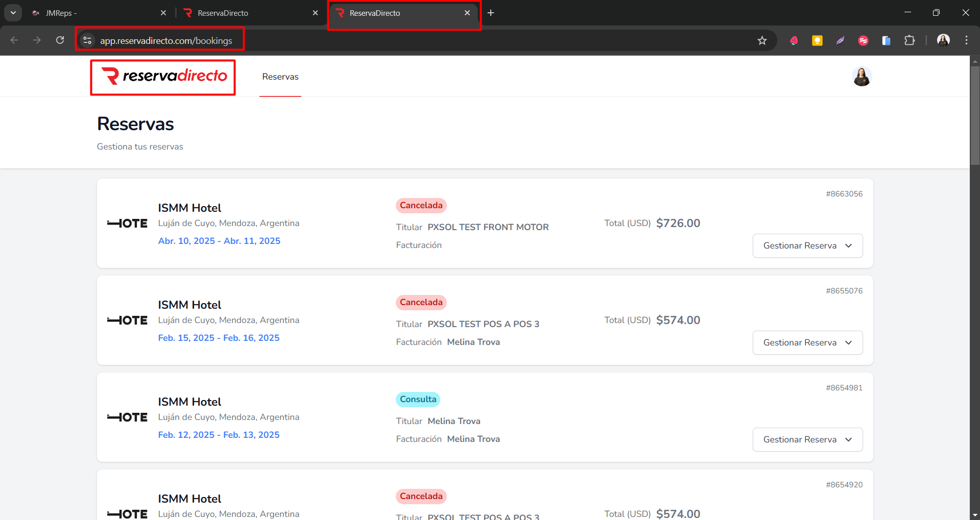Expand Gestionar Reserva for booking #8654981
This screenshot has height=520, width=980.
[x=807, y=439]
